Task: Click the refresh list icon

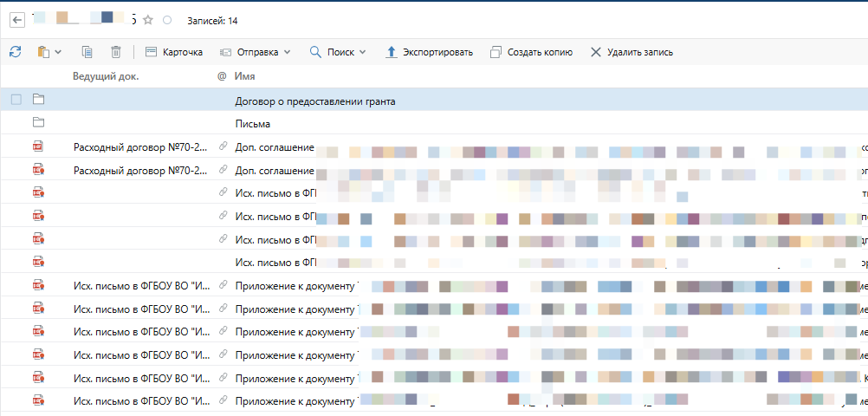Action: (x=16, y=52)
